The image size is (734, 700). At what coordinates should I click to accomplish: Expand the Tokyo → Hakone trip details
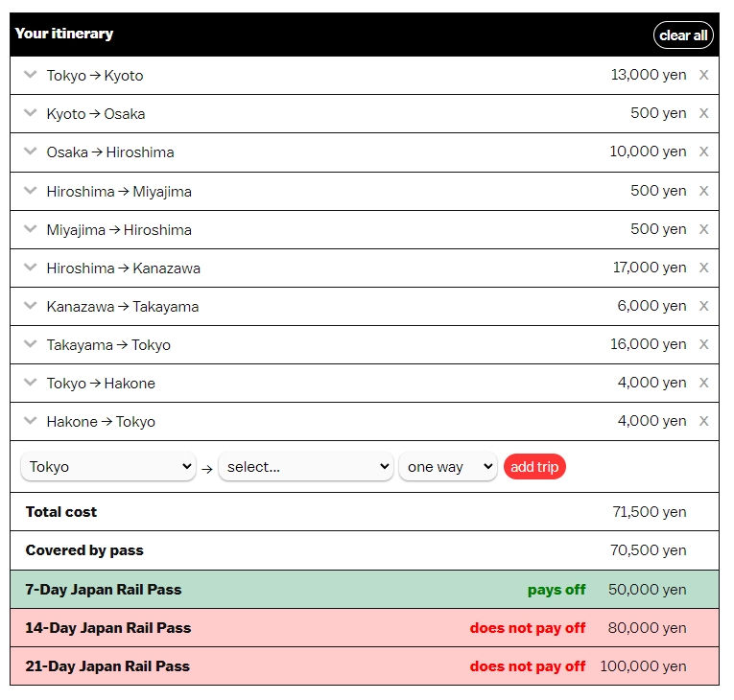30,383
